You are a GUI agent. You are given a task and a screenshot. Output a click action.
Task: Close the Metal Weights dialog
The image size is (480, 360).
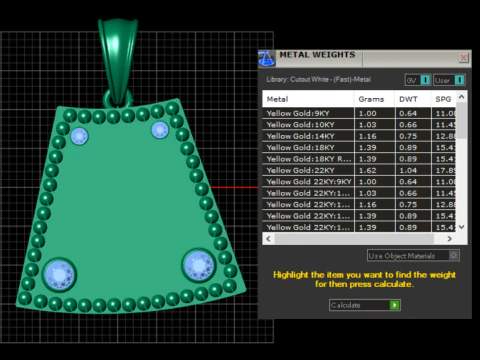pos(463,58)
